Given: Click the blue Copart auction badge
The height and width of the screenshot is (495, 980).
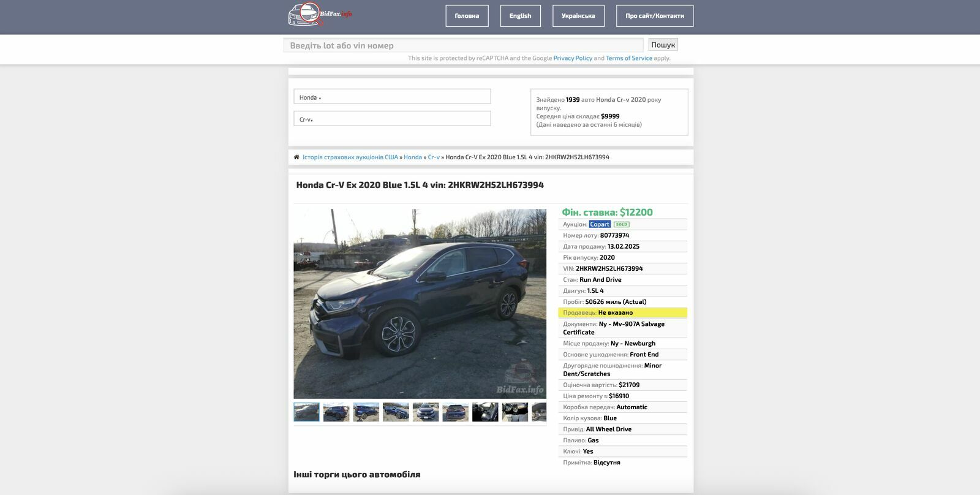Looking at the screenshot, I should [599, 224].
